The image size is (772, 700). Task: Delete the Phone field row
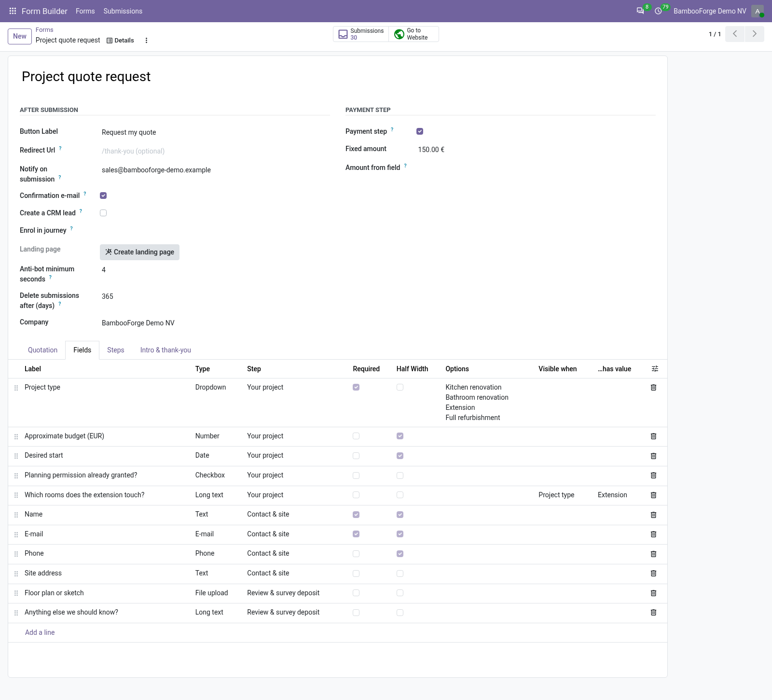[654, 554]
